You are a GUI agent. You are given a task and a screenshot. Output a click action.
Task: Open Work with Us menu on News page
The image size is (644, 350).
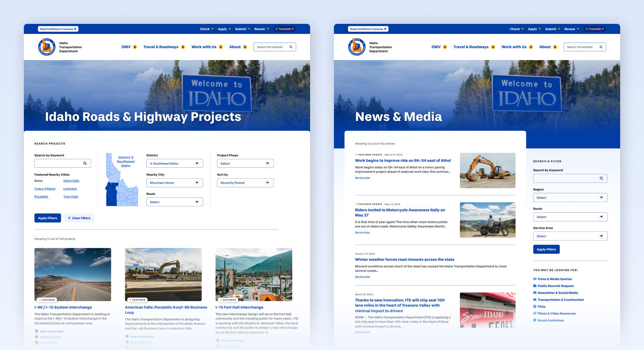point(517,47)
